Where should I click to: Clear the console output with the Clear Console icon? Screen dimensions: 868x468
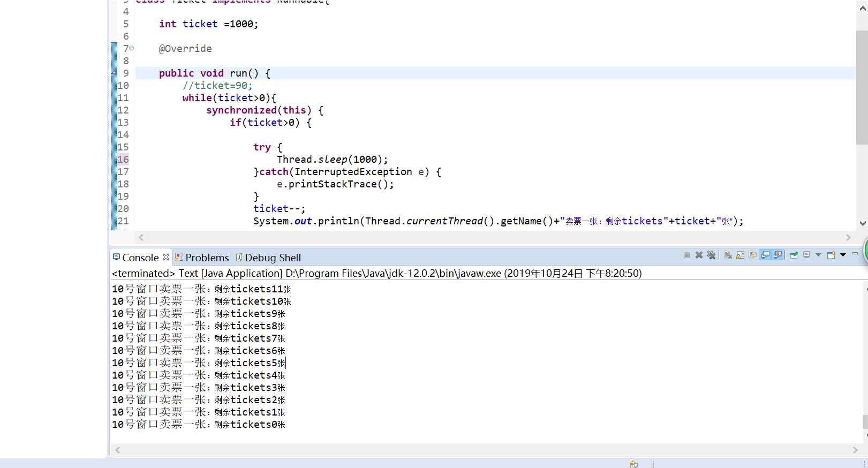coord(728,255)
